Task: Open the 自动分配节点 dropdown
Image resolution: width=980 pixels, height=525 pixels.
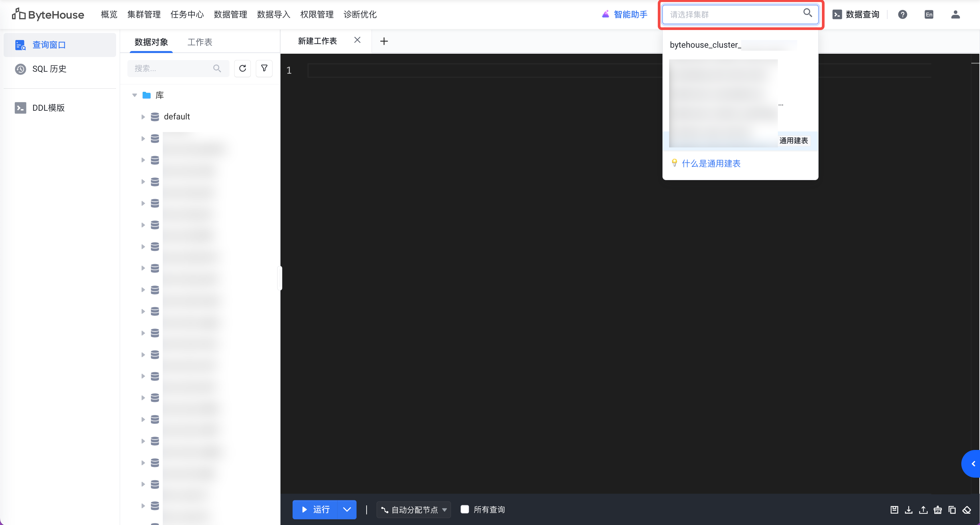Action: click(x=414, y=510)
